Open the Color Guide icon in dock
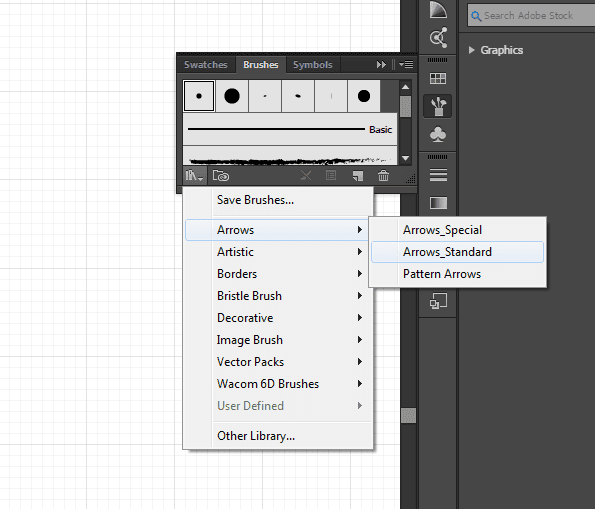Viewport: 595px width, 509px height. 438,37
